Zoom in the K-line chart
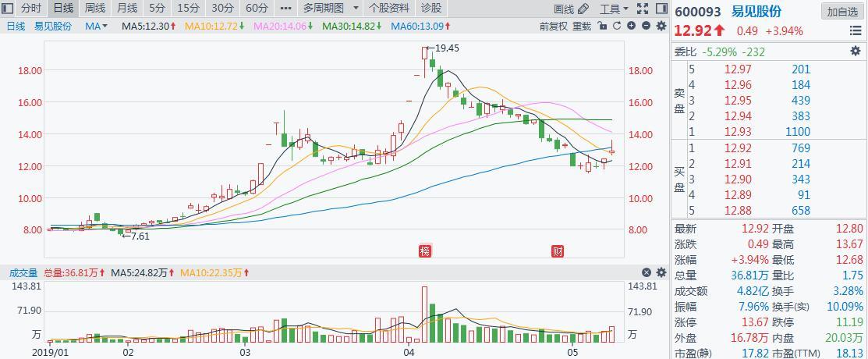 point(632,26)
